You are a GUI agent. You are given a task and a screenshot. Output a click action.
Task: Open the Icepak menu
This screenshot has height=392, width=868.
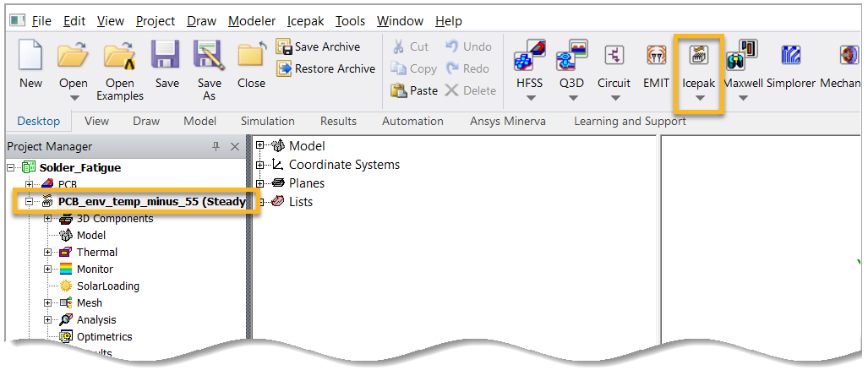(306, 21)
